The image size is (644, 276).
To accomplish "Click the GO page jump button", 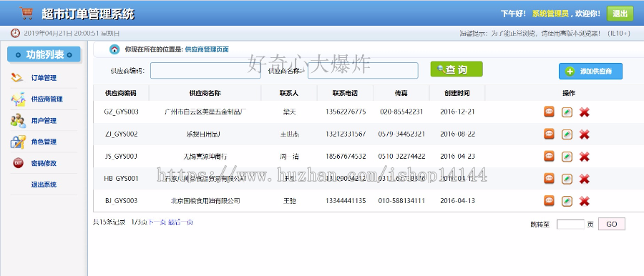I will coord(612,225).
